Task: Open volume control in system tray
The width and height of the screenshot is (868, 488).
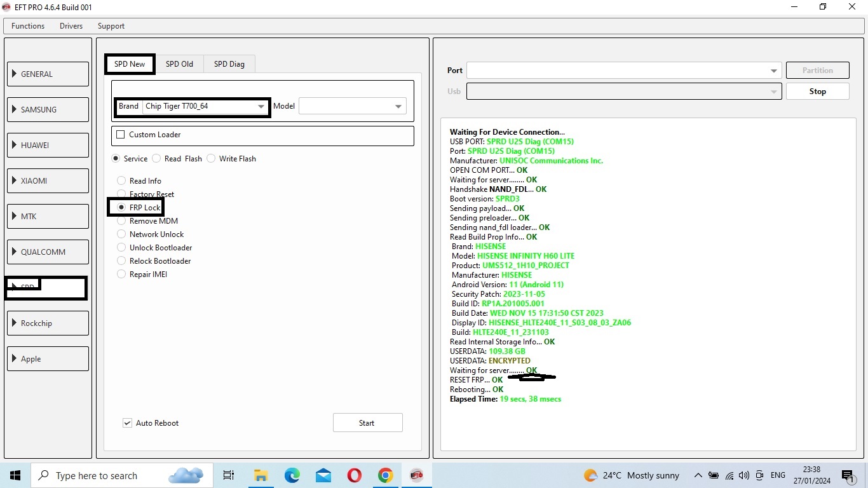Action: [744, 475]
